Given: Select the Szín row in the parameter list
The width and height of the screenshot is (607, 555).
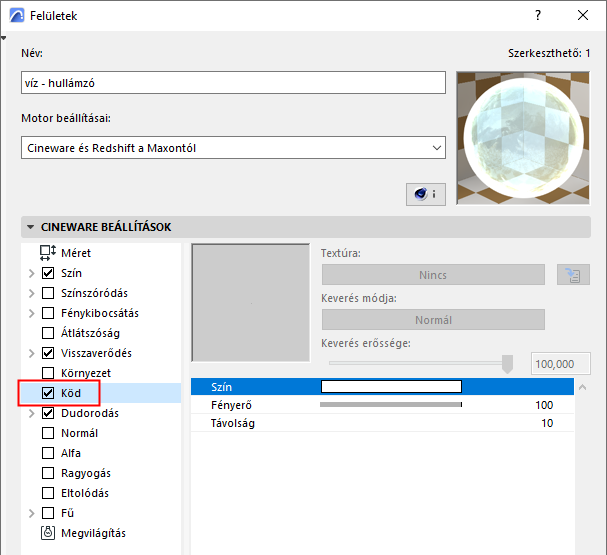Looking at the screenshot, I should 382,387.
